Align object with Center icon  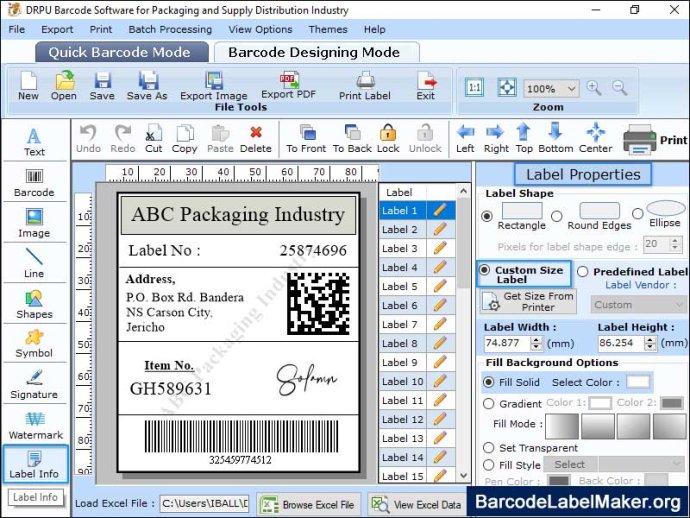click(596, 132)
